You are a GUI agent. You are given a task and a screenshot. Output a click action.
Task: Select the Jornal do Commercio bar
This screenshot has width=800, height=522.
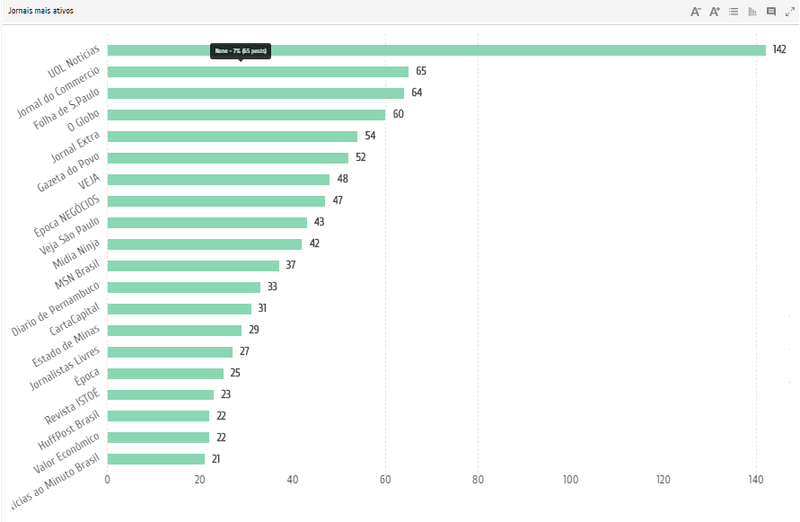pos(258,72)
